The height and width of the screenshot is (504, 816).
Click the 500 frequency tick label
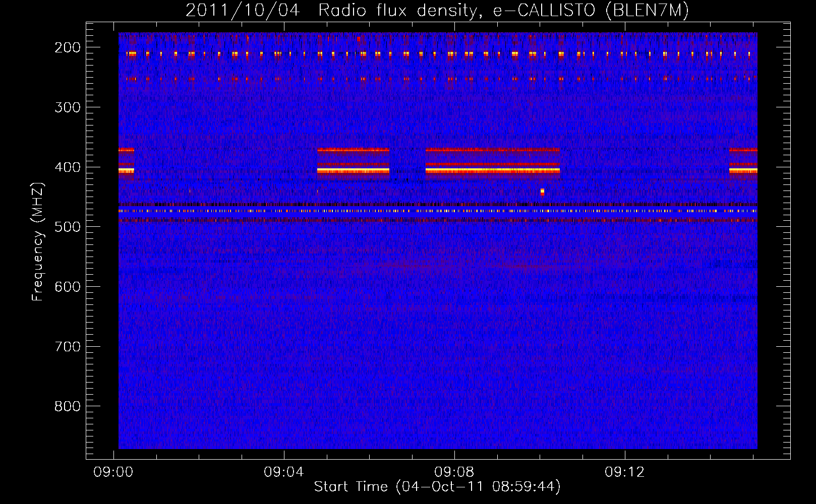[x=68, y=227]
